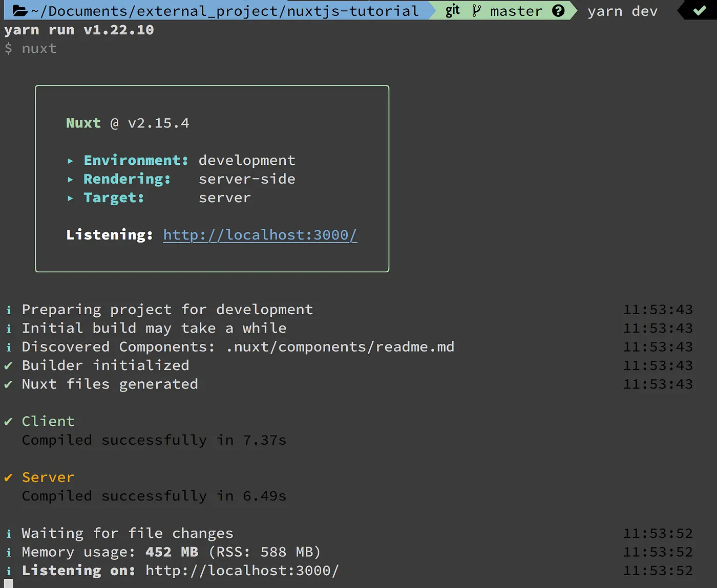Click the info icon beside Discovered Components
The image size is (717, 588).
tap(9, 347)
